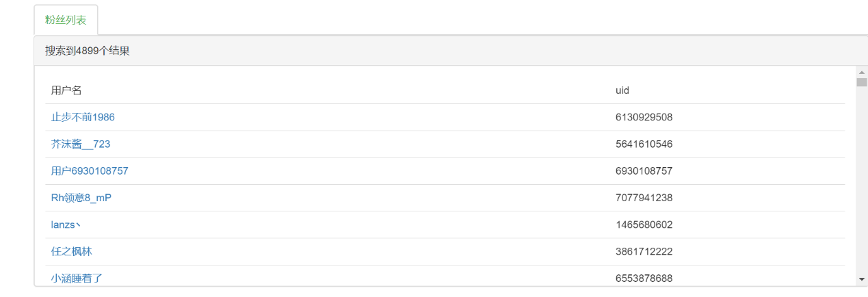The image size is (868, 297).
Task: Open user link 任之枫林
Action: pyautogui.click(x=71, y=251)
